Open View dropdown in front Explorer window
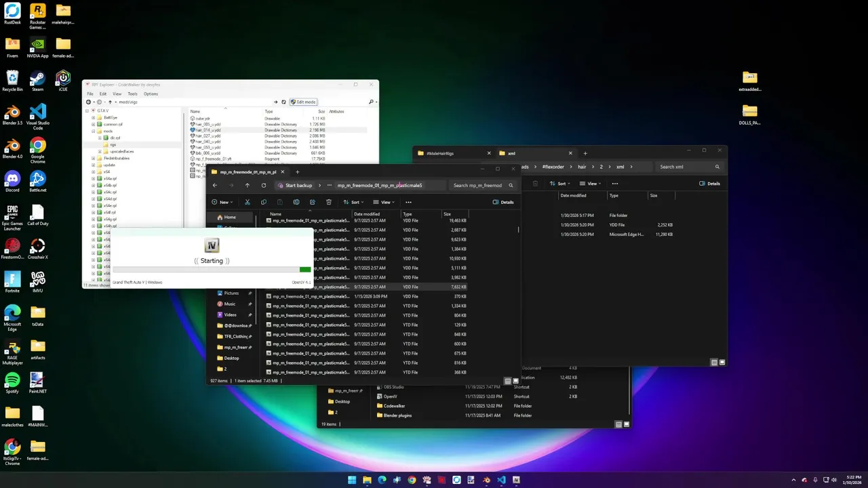This screenshot has width=868, height=488. [383, 202]
